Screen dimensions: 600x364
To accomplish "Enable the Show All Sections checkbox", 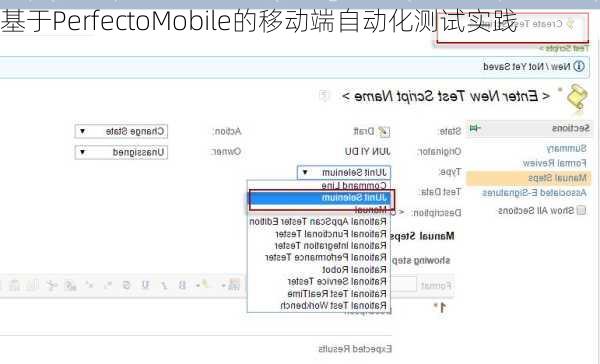I will (581, 210).
